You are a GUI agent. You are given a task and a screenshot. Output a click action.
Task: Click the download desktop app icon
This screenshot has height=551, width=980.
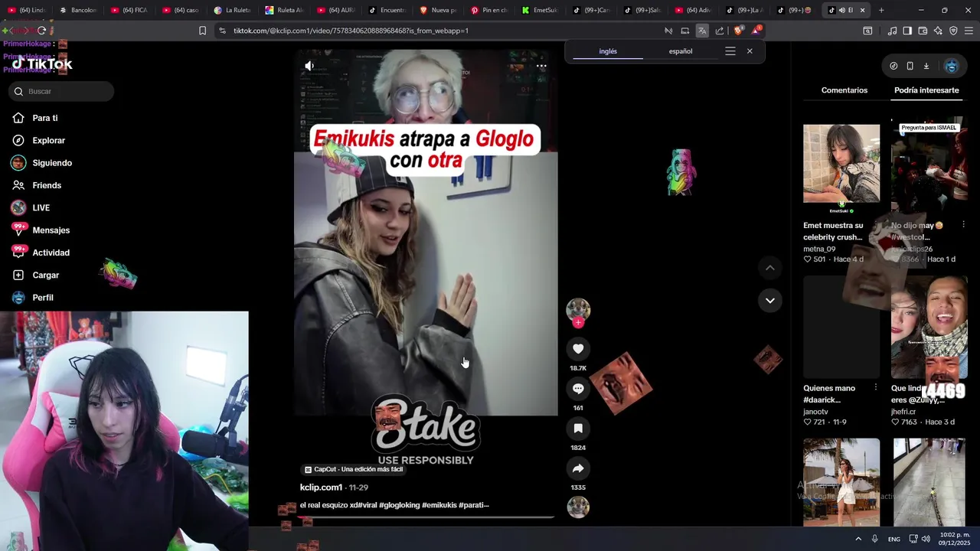[x=926, y=66]
